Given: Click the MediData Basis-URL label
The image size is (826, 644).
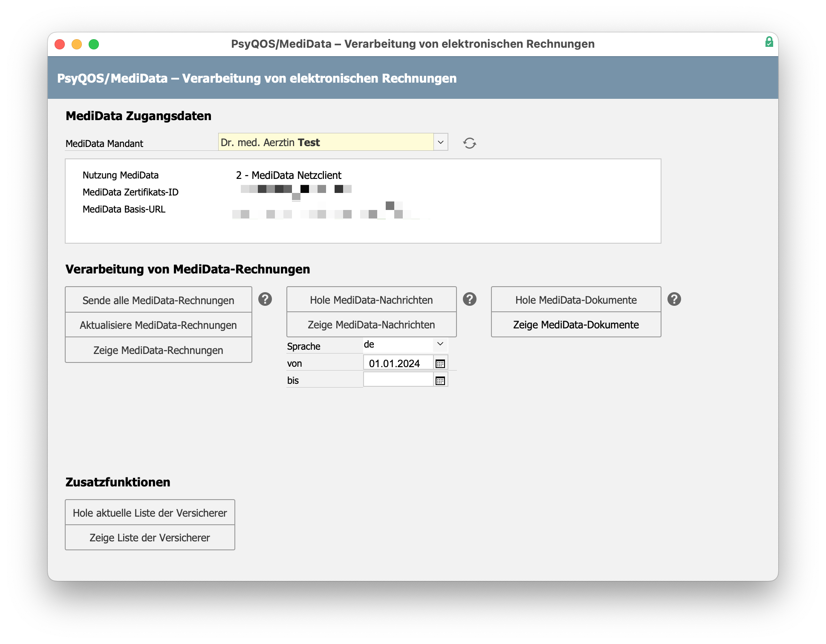Looking at the screenshot, I should click(124, 209).
